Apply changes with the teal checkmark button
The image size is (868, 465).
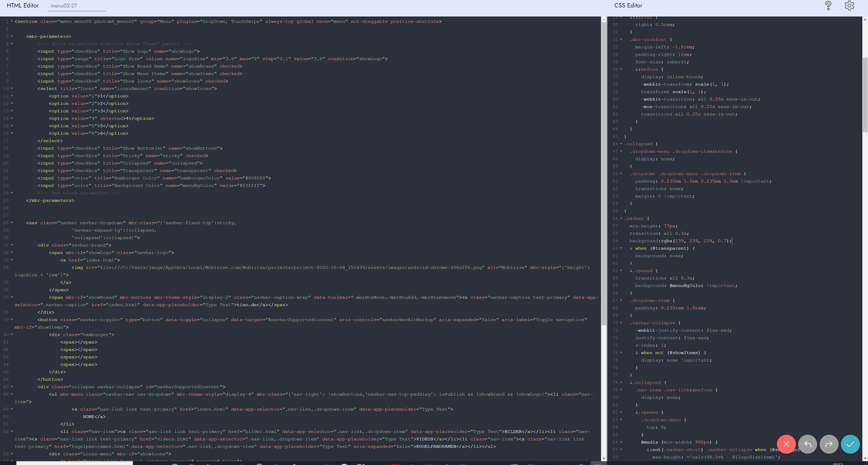click(850, 444)
